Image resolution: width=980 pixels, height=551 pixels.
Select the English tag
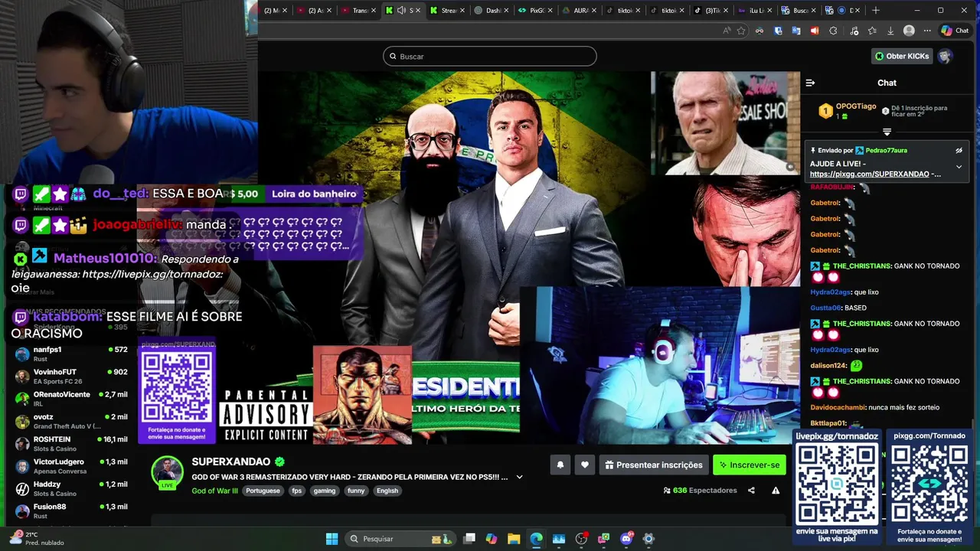[x=387, y=491]
